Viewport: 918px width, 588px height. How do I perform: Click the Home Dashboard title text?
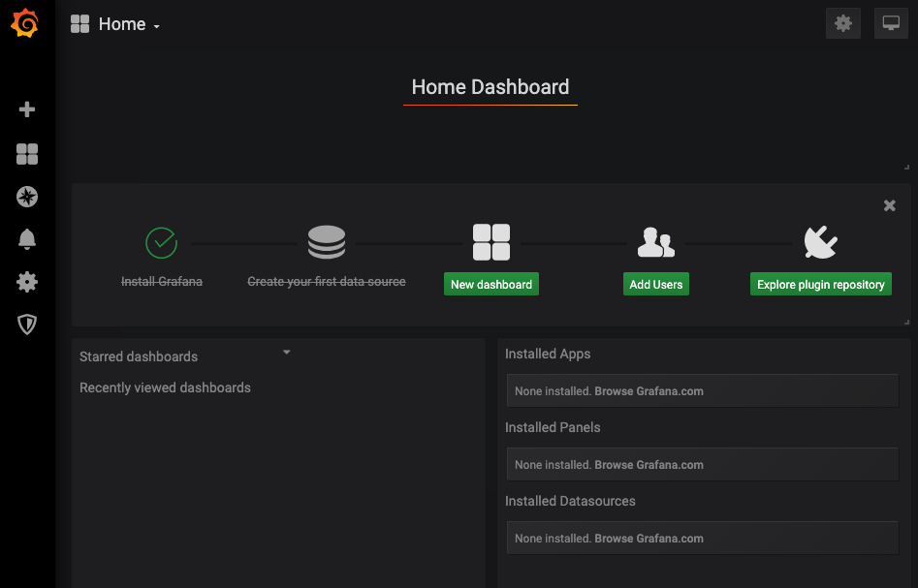491,87
